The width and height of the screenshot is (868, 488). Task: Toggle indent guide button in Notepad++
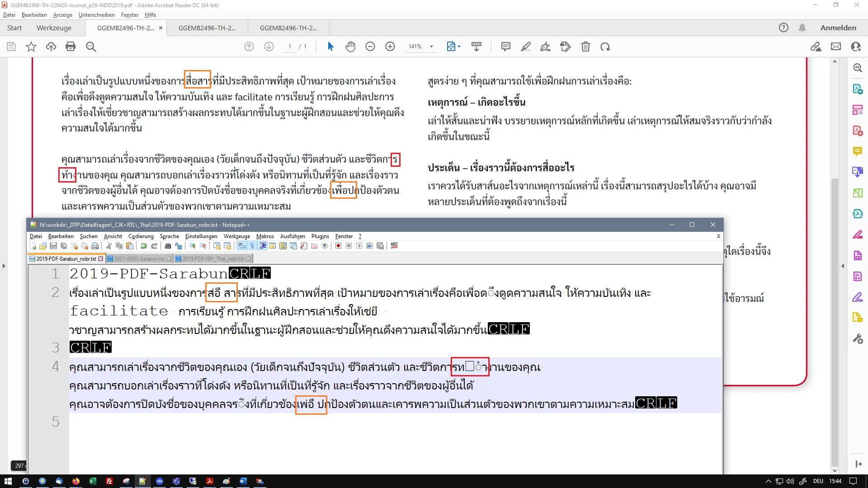(x=263, y=246)
